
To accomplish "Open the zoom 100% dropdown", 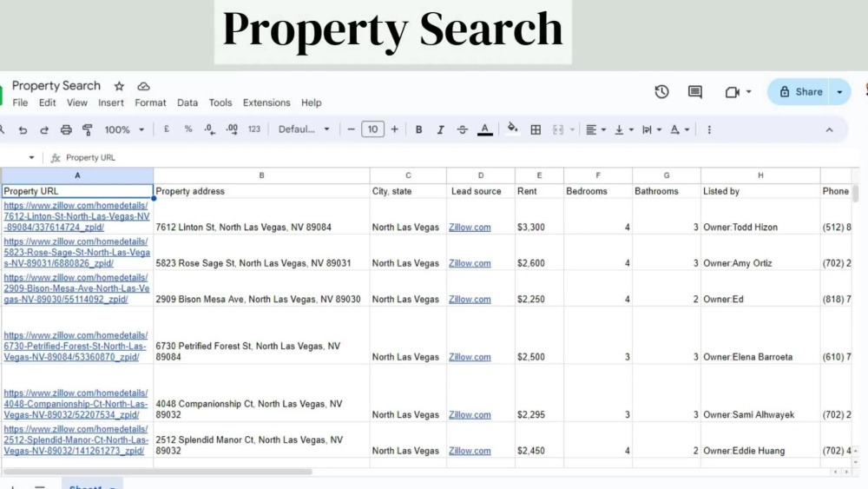I will (x=124, y=129).
